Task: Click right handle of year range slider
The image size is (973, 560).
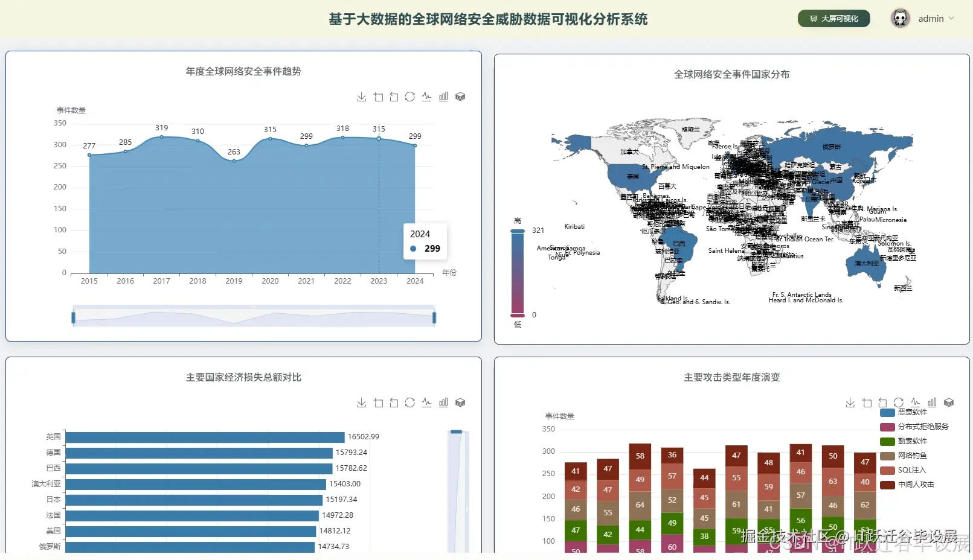Action: click(x=434, y=317)
